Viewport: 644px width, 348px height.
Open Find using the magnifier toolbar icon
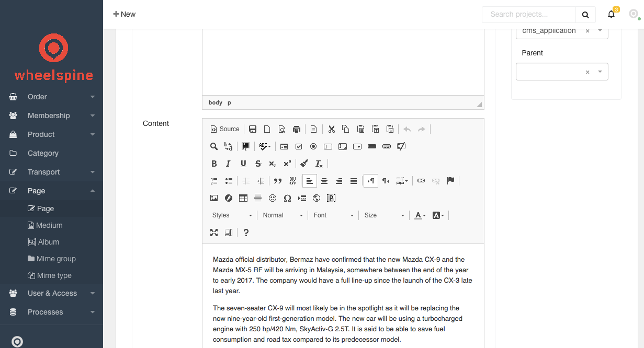214,146
